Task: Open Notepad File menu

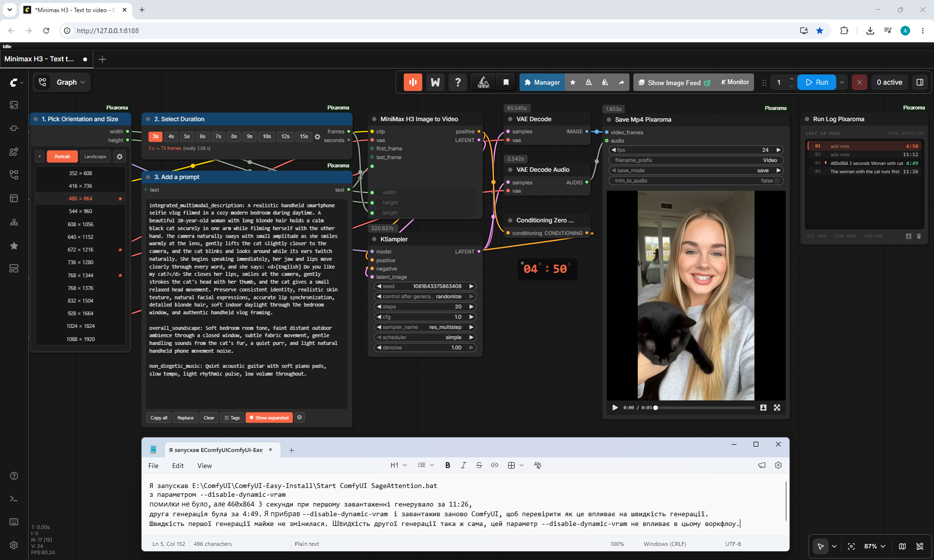Action: tap(153, 466)
